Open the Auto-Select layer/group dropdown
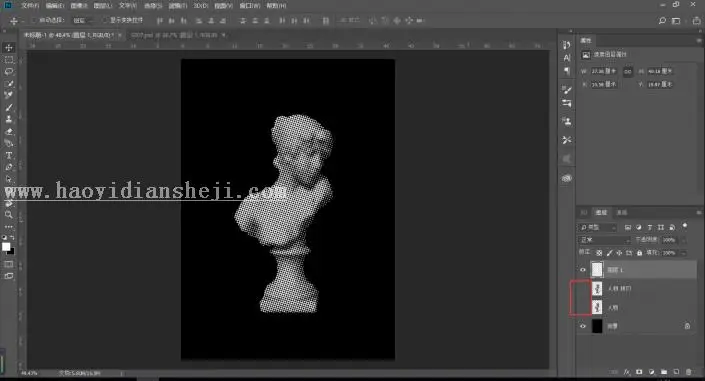This screenshot has height=381, width=705. 83,21
